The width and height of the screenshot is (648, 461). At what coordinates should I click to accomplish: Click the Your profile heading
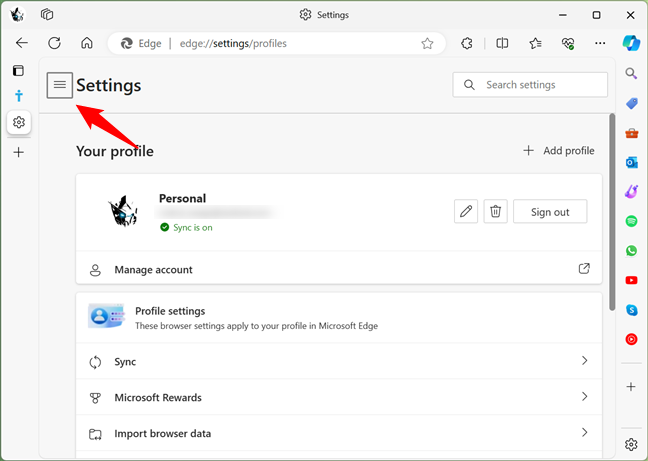[115, 151]
